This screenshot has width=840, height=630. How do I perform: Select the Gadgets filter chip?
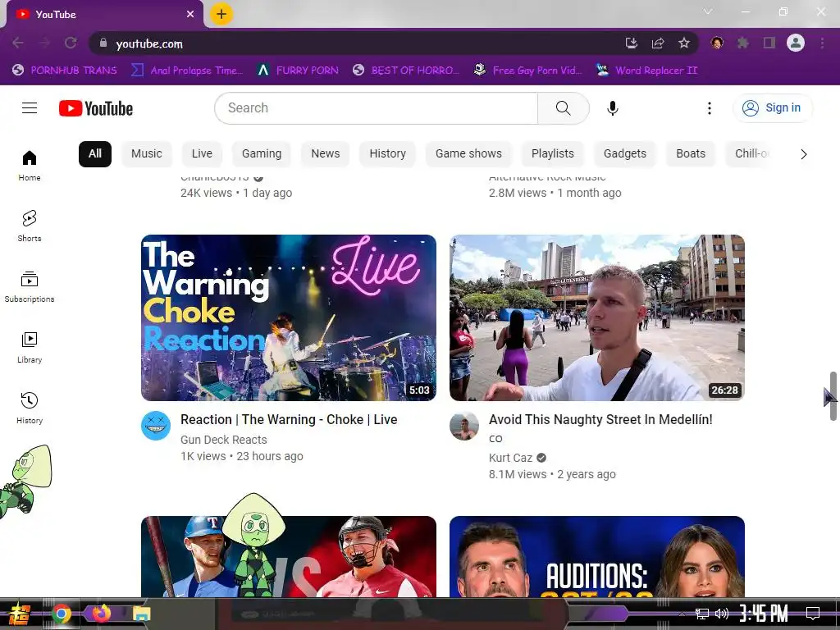coord(624,153)
